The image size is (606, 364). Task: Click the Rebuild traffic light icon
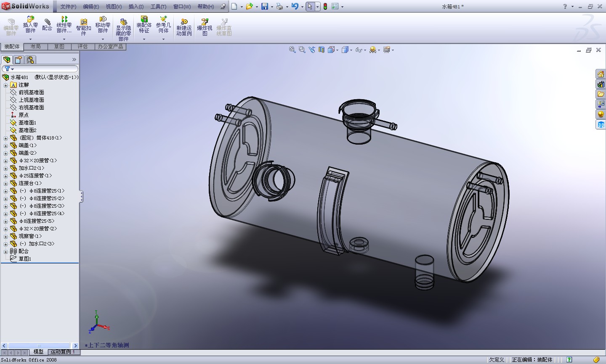point(325,6)
